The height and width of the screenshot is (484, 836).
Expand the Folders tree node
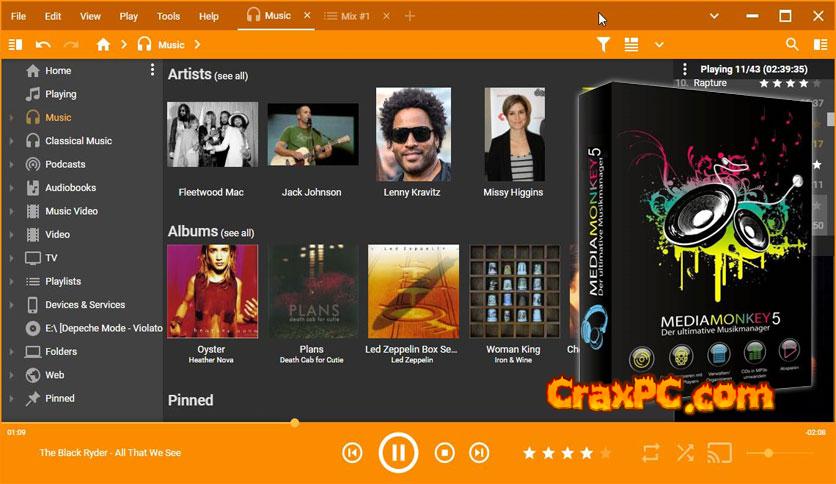coord(11,352)
